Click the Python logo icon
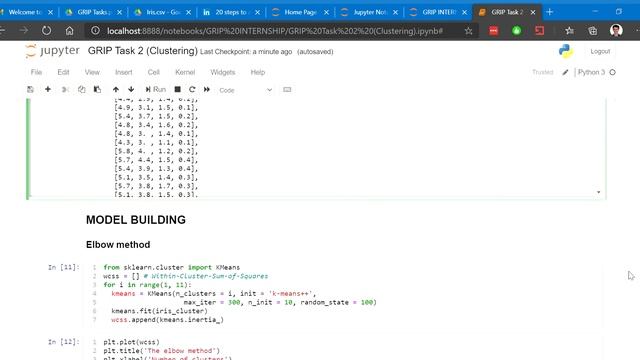 pos(566,51)
